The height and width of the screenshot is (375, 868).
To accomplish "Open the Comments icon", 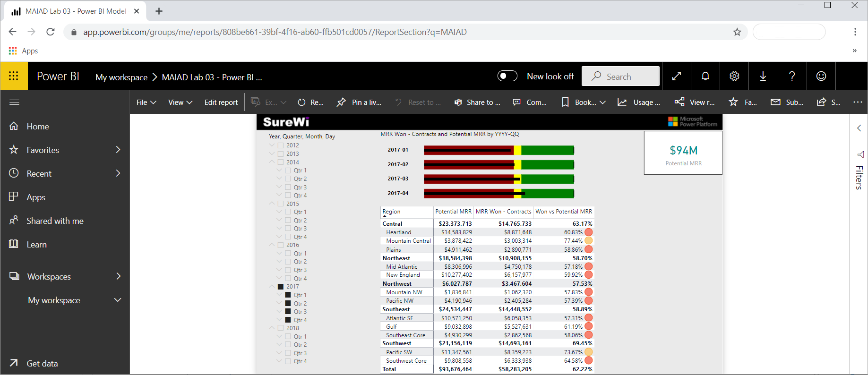I will coord(517,102).
